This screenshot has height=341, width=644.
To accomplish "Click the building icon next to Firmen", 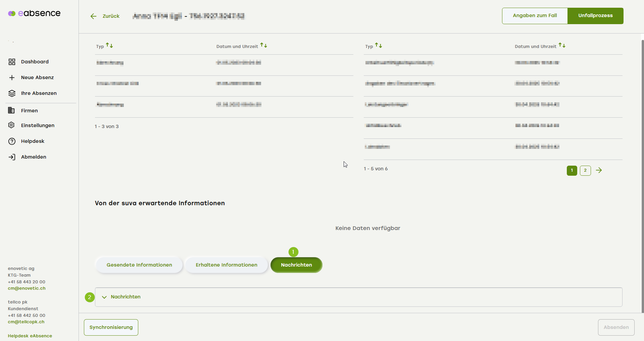I will coord(11,110).
